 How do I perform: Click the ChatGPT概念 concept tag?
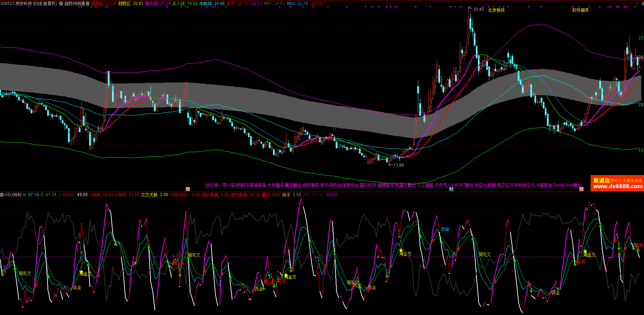pos(461,185)
